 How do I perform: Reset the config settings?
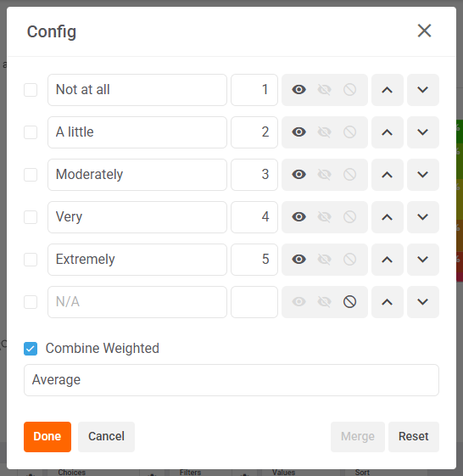click(x=414, y=437)
